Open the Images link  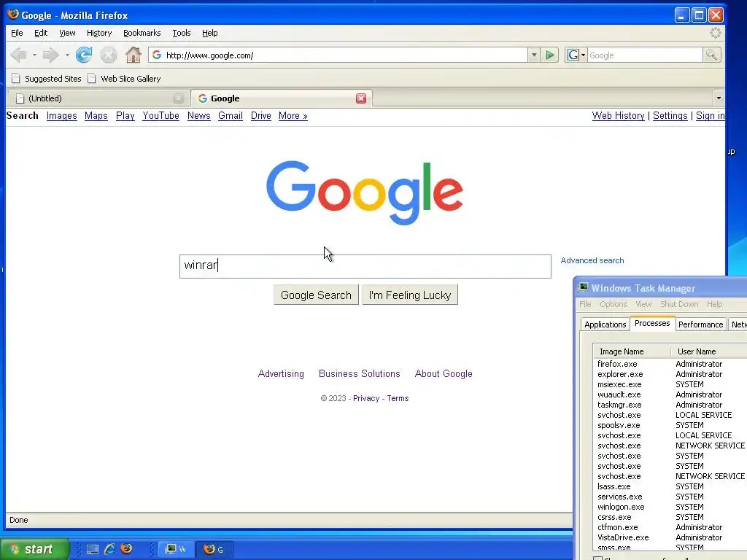click(x=61, y=116)
